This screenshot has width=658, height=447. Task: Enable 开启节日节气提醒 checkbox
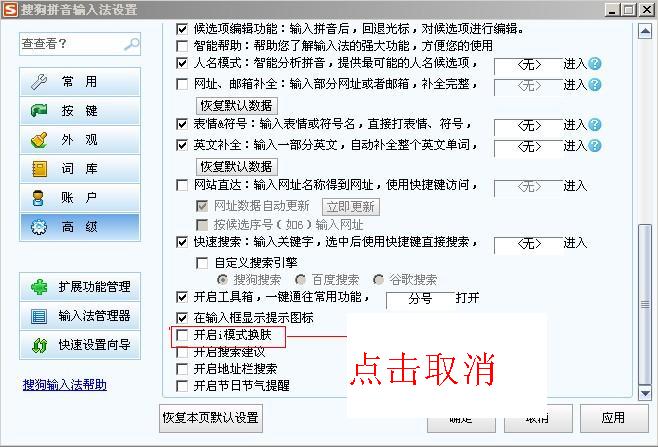pos(182,386)
